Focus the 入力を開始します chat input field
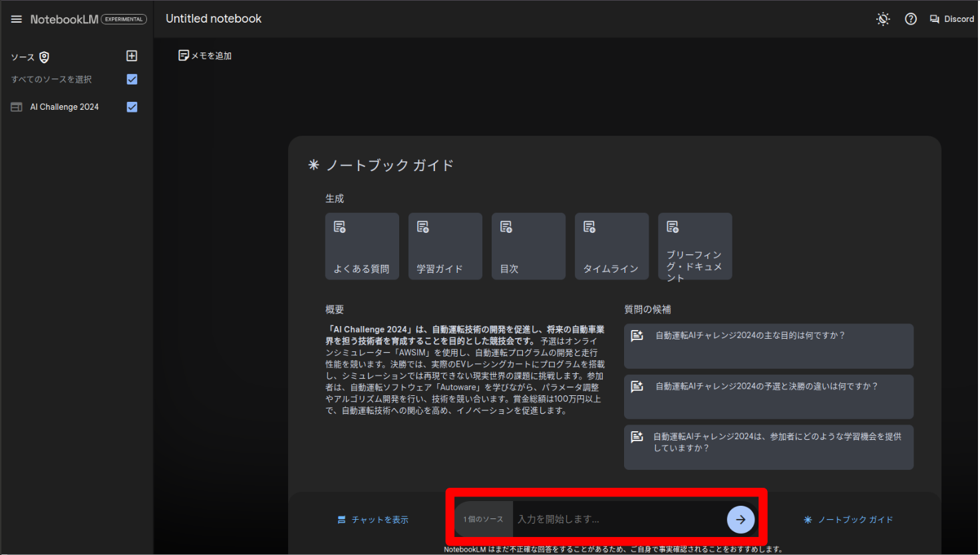The image size is (980, 555). coord(619,519)
